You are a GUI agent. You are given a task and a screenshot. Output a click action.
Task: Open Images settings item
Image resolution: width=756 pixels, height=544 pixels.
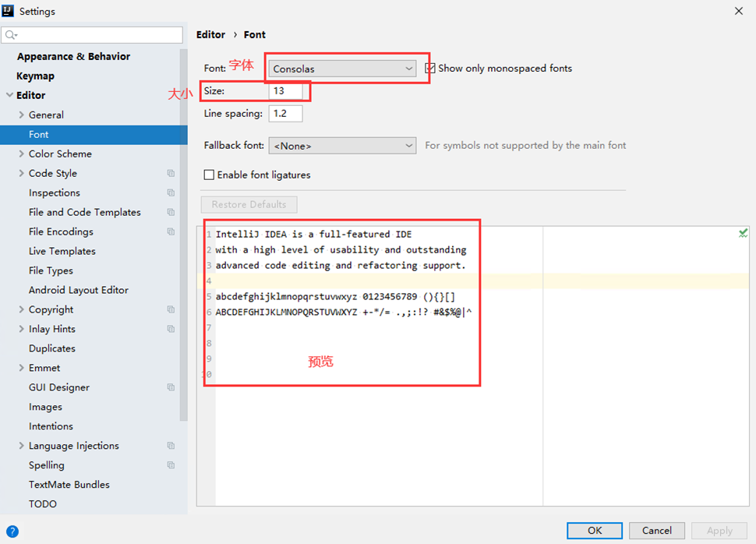(x=45, y=407)
